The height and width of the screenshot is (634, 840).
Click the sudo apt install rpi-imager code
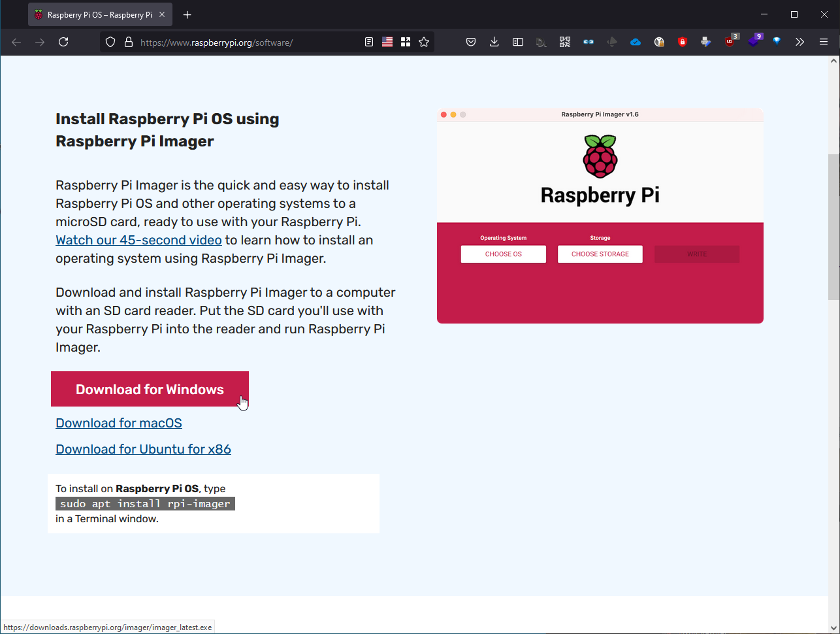coord(145,503)
